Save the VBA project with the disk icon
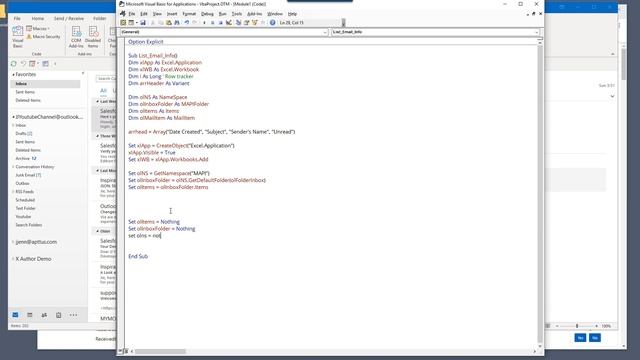This screenshot has height=360, width=640. pyautogui.click(x=143, y=22)
